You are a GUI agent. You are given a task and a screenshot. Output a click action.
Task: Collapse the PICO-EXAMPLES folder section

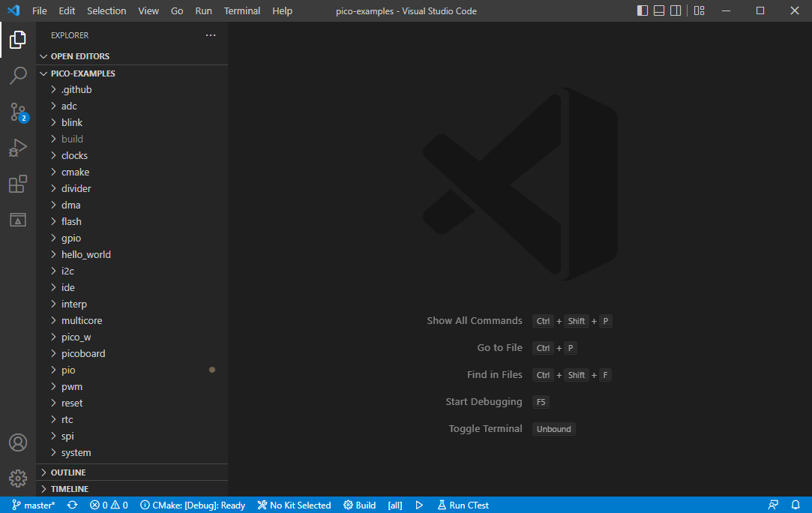pyautogui.click(x=132, y=73)
